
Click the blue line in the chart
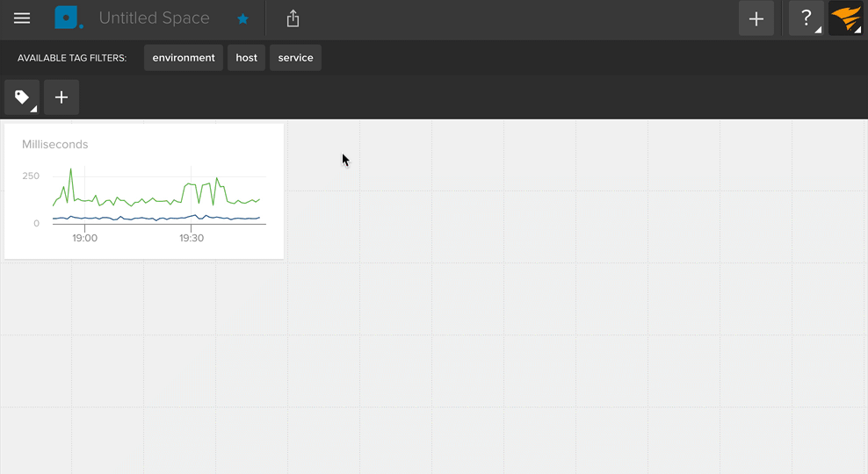(132, 218)
